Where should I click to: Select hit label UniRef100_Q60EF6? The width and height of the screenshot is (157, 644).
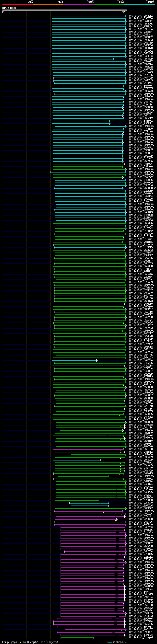coord(141,46)
